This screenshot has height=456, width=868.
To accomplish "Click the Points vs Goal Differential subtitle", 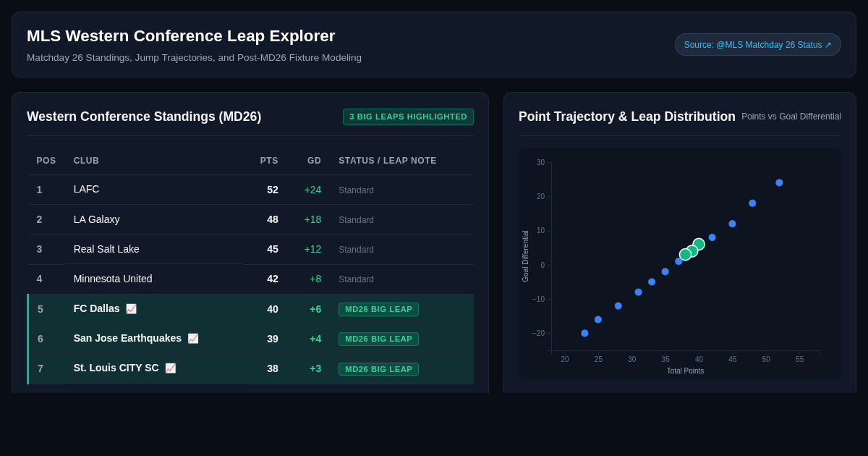I will tap(791, 117).
